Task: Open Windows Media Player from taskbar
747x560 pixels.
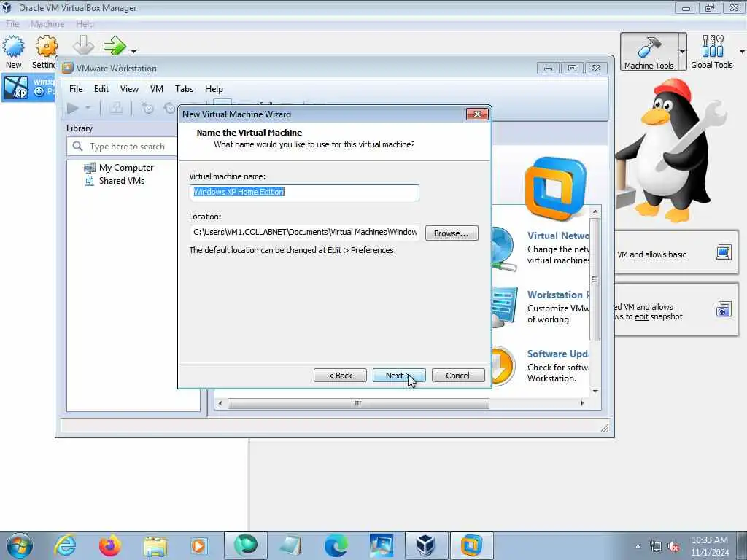Action: pyautogui.click(x=198, y=545)
